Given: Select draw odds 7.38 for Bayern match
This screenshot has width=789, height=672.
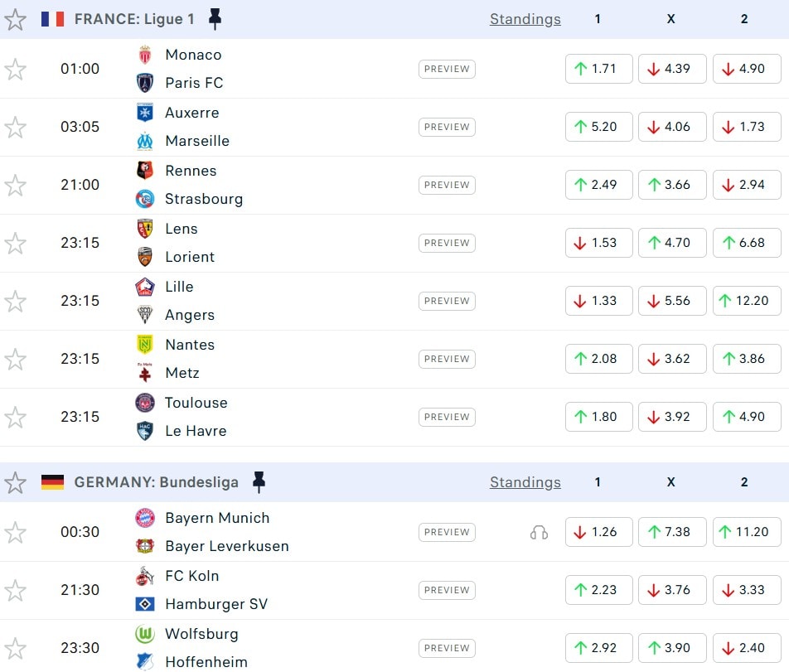Looking at the screenshot, I should pos(671,532).
